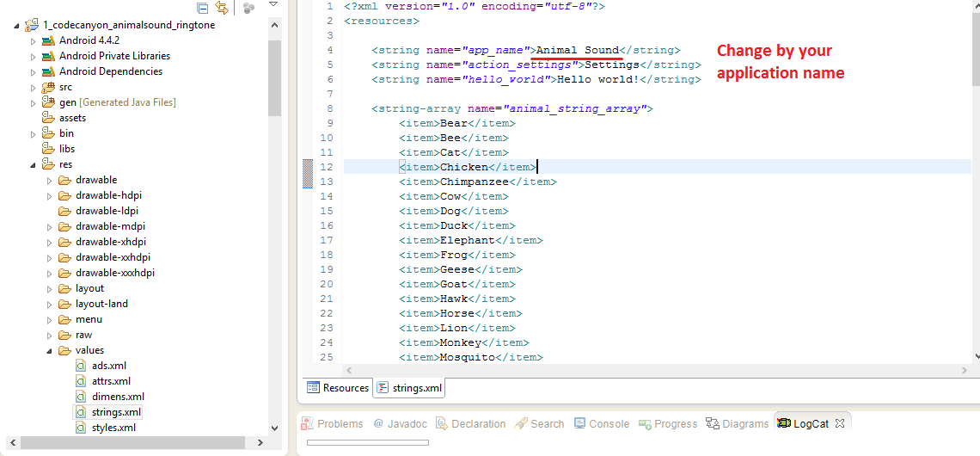Click the layout folder icon
Viewport: 980px width, 456px height.
(65, 288)
